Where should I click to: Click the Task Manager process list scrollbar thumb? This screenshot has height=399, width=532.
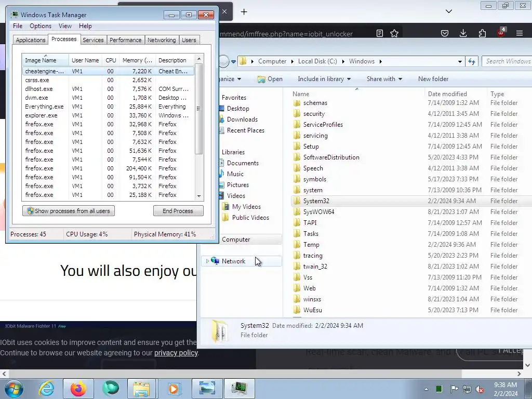click(199, 109)
